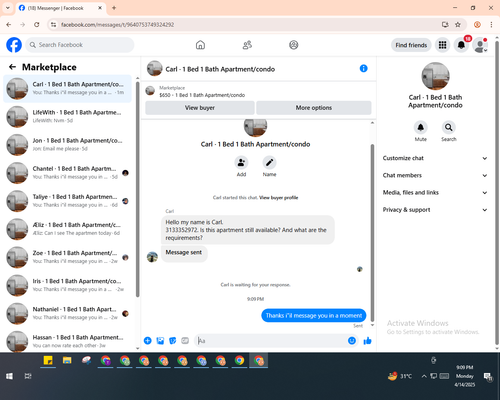Image resolution: width=500 pixels, height=400 pixels.
Task: Open the profile circle icon in top navigation
Action: [294, 45]
